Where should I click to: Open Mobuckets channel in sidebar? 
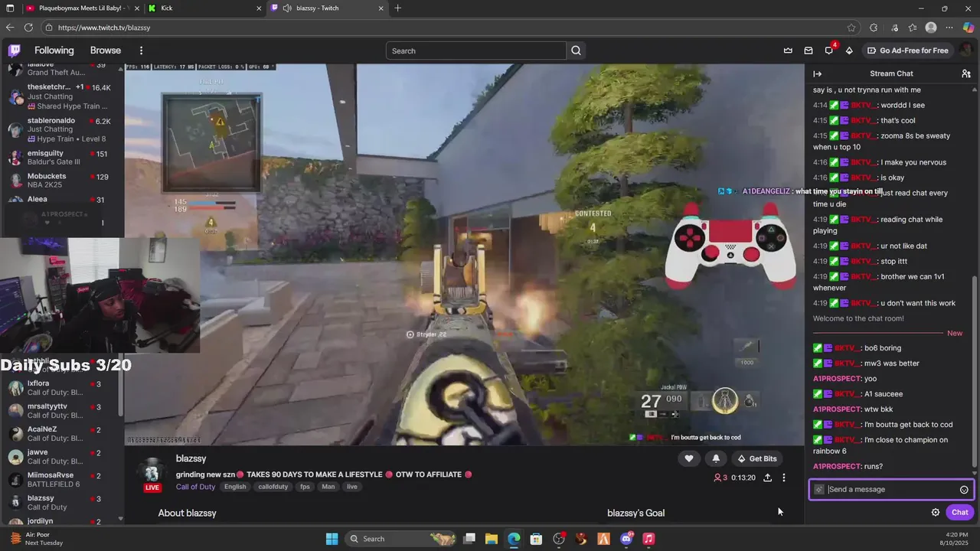point(61,181)
